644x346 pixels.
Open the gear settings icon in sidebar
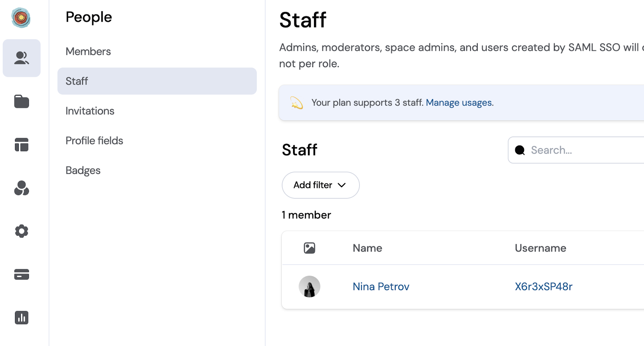pyautogui.click(x=22, y=231)
